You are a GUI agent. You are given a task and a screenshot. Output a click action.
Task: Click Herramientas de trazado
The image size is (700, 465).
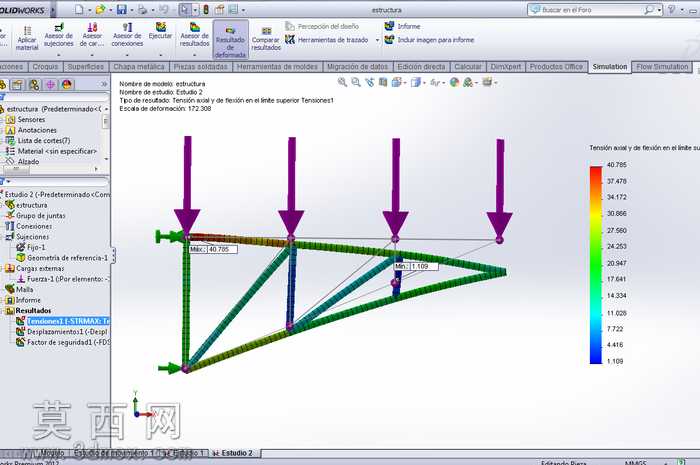coord(327,40)
